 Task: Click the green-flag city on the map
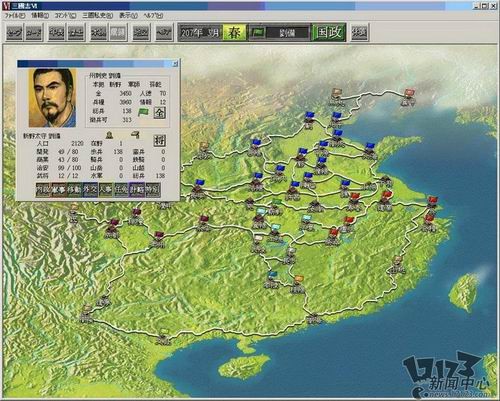[x=275, y=207]
